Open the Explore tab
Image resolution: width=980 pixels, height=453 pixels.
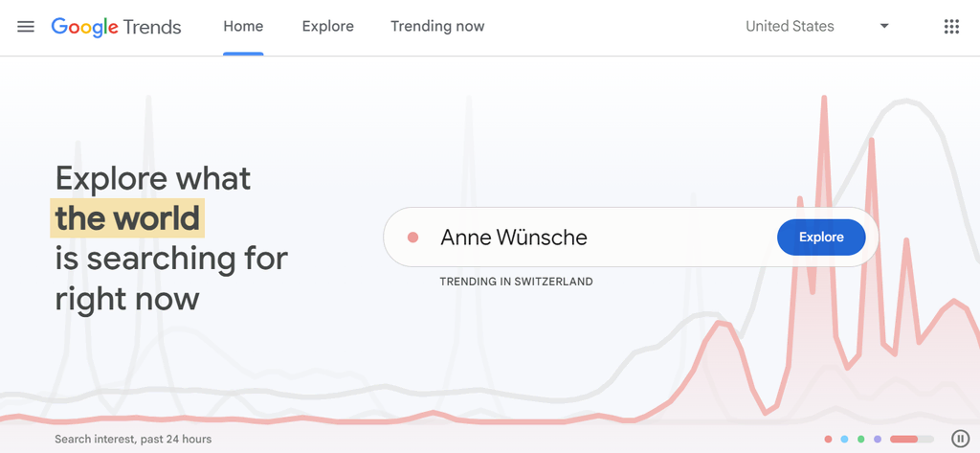(x=327, y=27)
